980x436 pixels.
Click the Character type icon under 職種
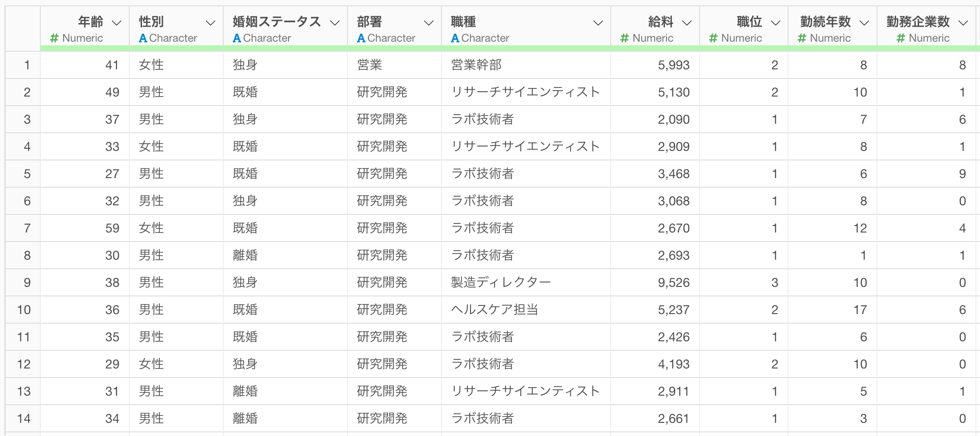tap(455, 38)
